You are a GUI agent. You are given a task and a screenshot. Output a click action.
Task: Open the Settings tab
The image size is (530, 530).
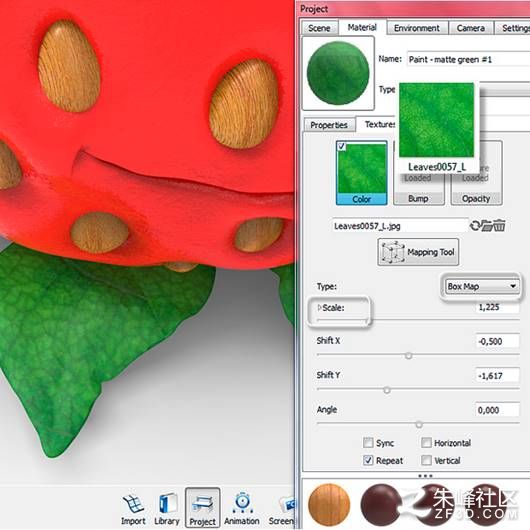tap(513, 28)
